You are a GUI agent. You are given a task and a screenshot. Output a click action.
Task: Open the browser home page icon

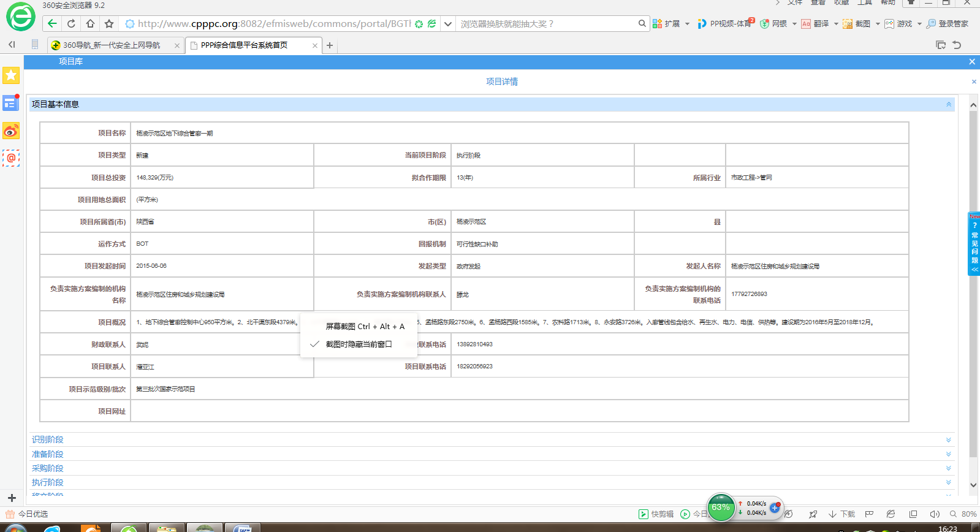pyautogui.click(x=90, y=23)
